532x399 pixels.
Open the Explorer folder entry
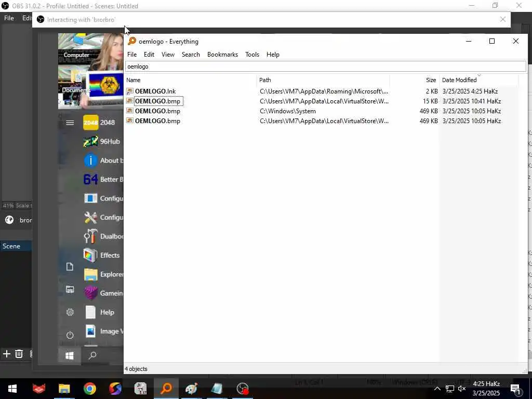(x=103, y=274)
